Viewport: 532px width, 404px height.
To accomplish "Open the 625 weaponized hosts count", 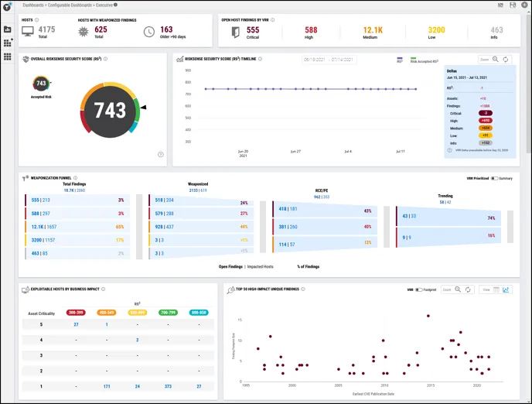I will 101,29.
